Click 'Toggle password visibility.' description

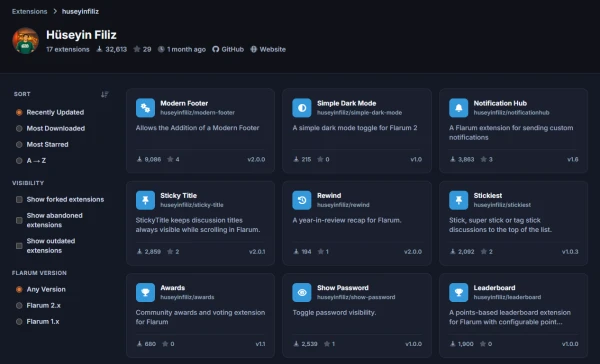click(x=334, y=312)
